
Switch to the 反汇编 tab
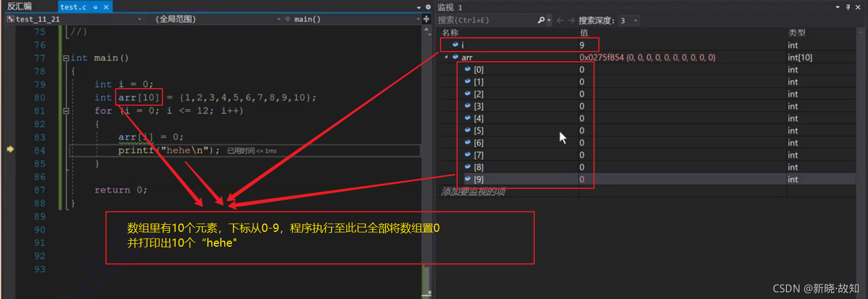(x=19, y=6)
